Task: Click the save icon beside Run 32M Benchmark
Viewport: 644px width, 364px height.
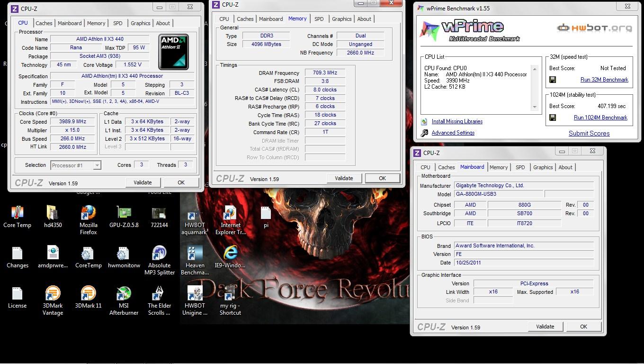Action: tap(553, 80)
